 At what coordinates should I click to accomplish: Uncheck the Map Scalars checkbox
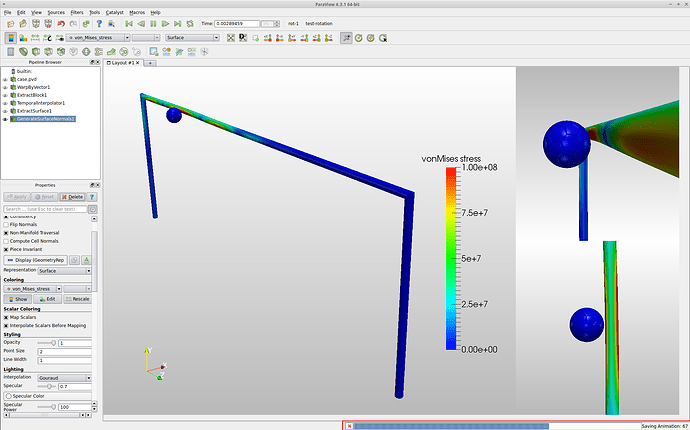tap(6, 318)
